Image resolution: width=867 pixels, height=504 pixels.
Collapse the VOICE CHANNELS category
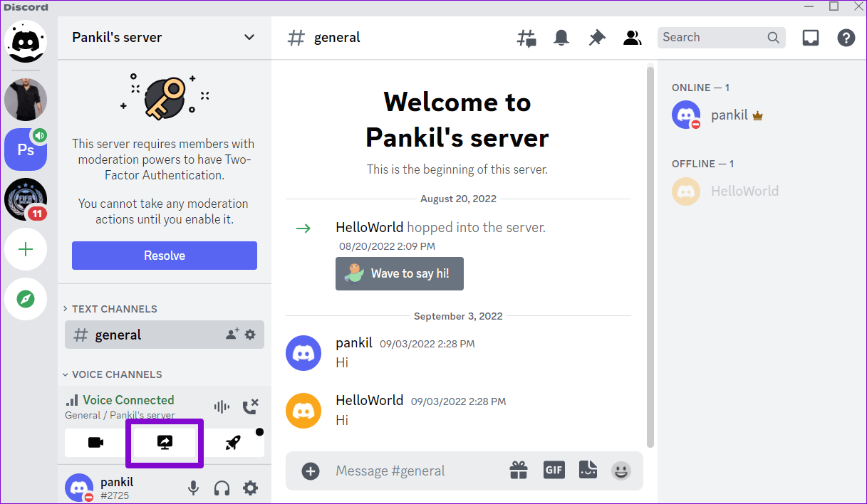pyautogui.click(x=112, y=374)
